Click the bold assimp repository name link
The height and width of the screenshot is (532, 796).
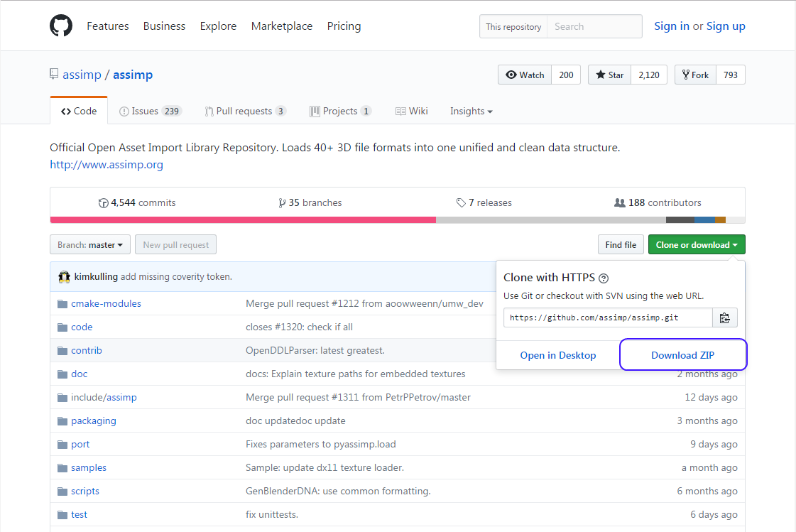pos(133,75)
